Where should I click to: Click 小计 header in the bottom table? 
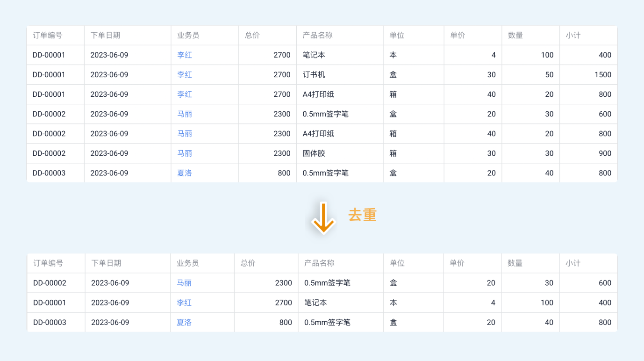click(573, 263)
